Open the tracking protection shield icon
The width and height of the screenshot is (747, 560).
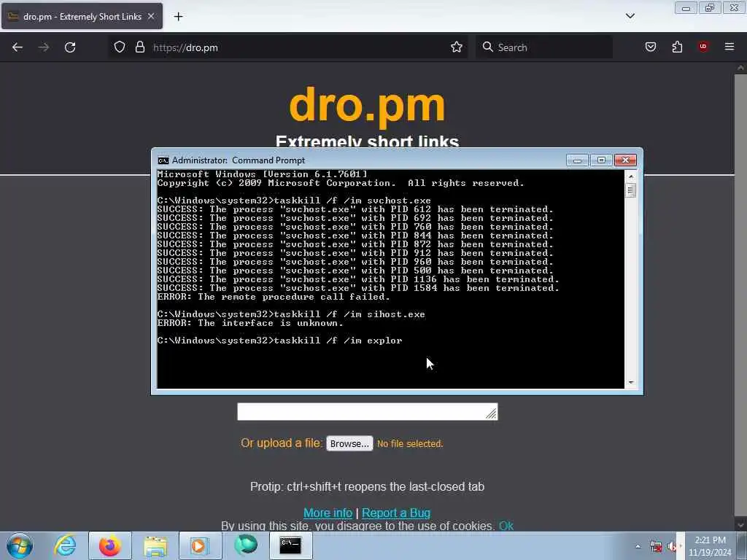pyautogui.click(x=120, y=47)
